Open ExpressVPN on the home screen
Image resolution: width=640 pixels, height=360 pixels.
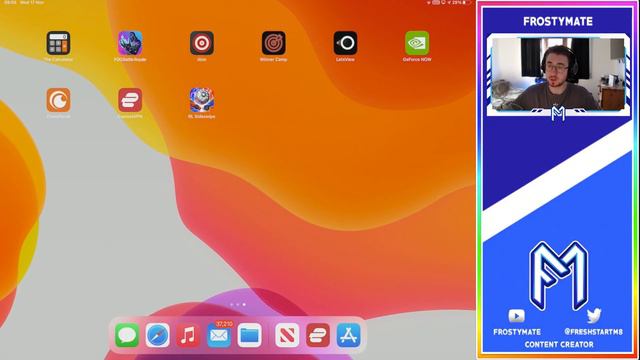(x=130, y=100)
